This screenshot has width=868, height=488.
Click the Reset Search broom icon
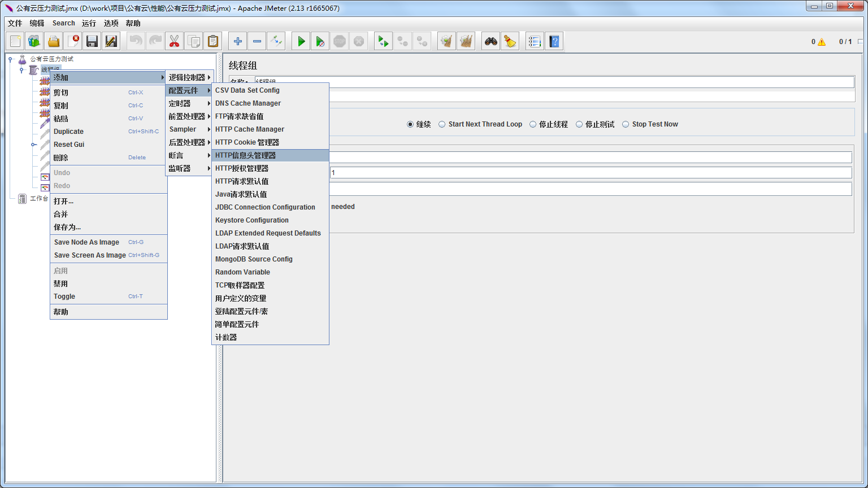click(510, 41)
